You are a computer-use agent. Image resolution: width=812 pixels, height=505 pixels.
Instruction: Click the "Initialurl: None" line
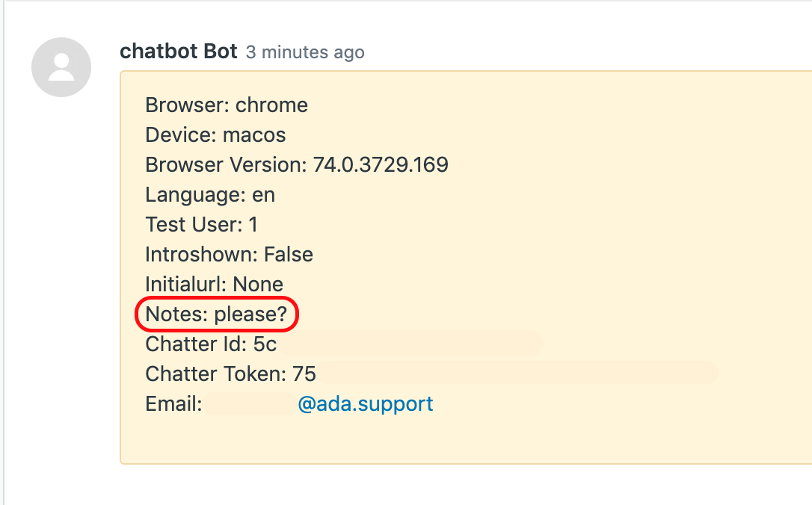pos(214,285)
